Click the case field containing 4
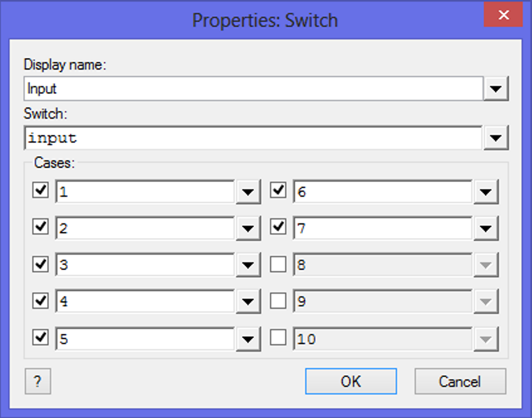The height and width of the screenshot is (418, 532). click(145, 301)
